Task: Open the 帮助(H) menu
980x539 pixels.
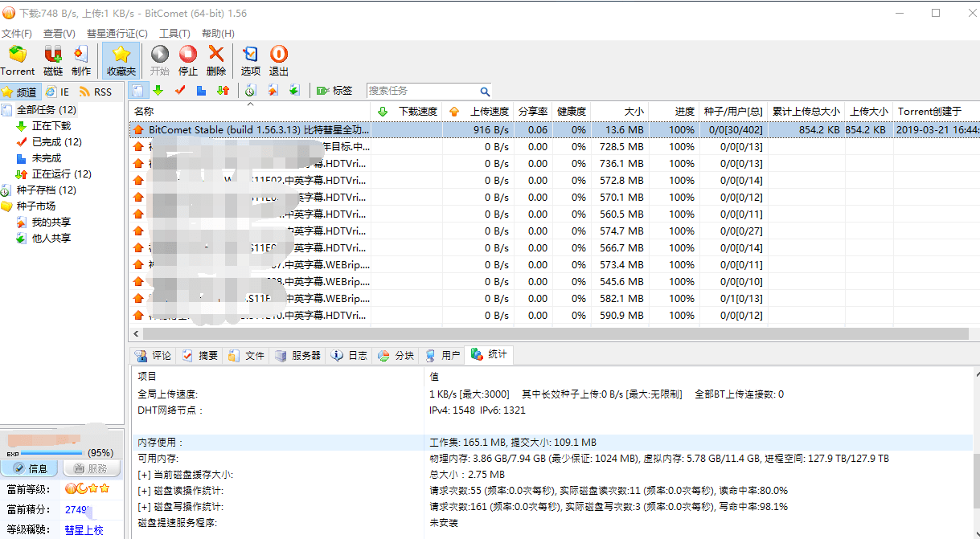Action: point(218,33)
